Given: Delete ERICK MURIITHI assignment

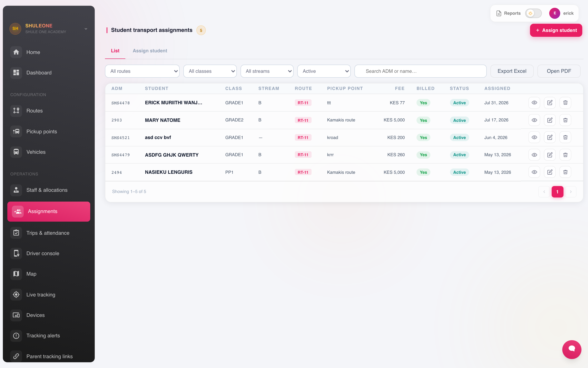Looking at the screenshot, I should tap(565, 103).
